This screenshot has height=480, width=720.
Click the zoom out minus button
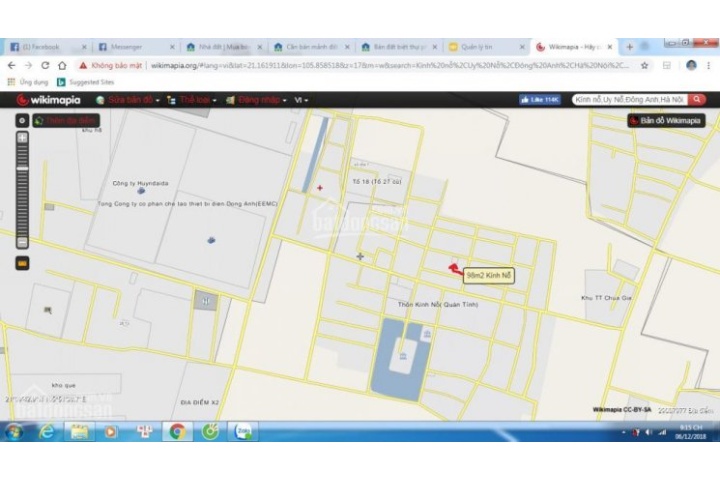[x=22, y=242]
